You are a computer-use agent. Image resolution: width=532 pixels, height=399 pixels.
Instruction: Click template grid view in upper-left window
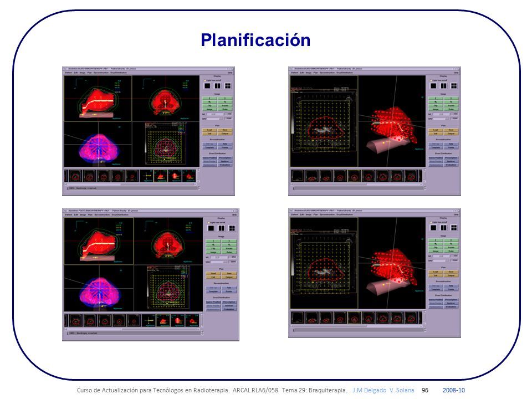click(x=166, y=144)
